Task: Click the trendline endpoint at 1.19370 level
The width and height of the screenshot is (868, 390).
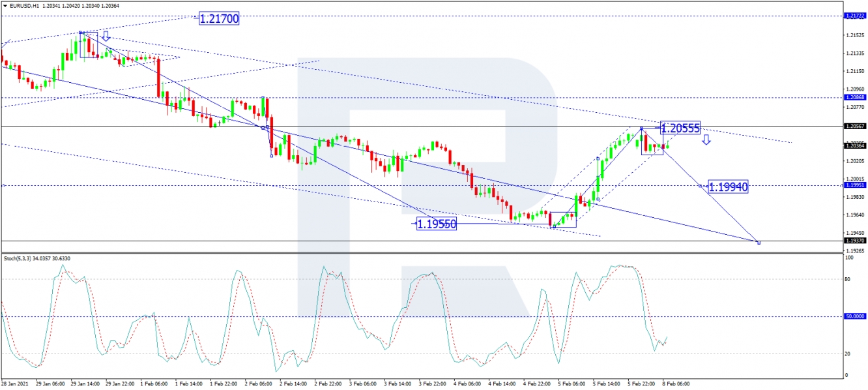Action: point(759,243)
